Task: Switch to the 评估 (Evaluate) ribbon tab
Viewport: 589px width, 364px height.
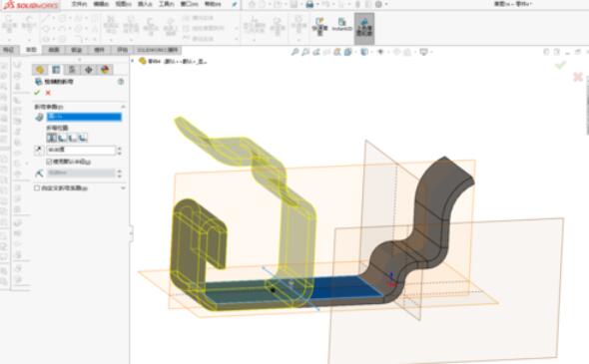Action: [122, 50]
